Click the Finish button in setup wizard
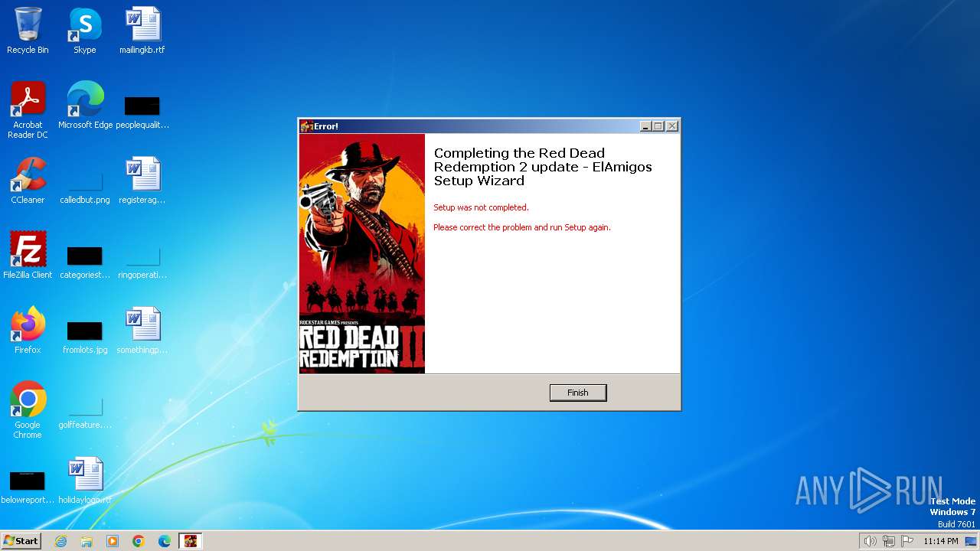 (578, 393)
